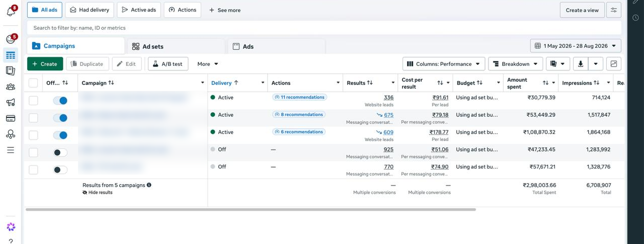Open the date range 1 May 2026 - 28 Aug 2026
Screen dimensions: 644x244
[x=576, y=46]
